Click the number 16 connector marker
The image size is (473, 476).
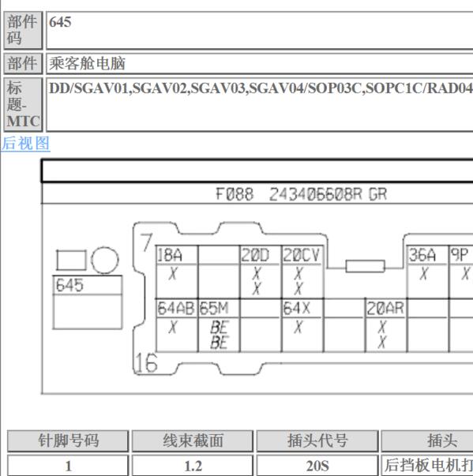coord(146,363)
